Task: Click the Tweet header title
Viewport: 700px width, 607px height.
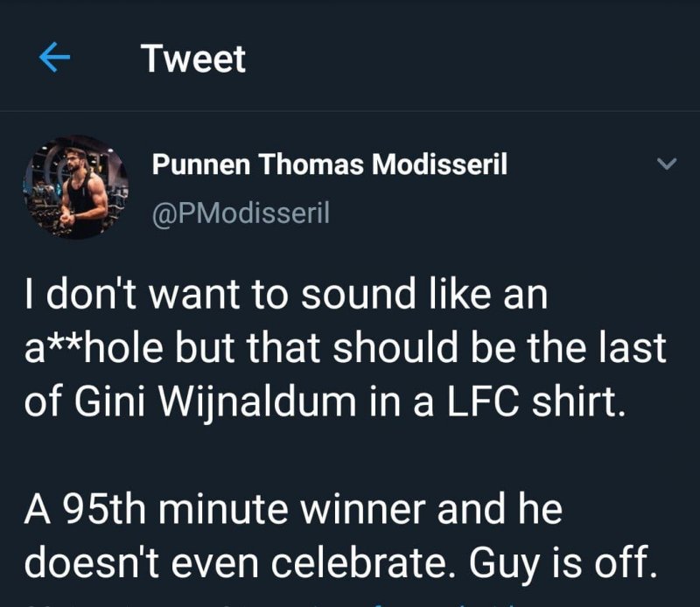Action: point(193,59)
